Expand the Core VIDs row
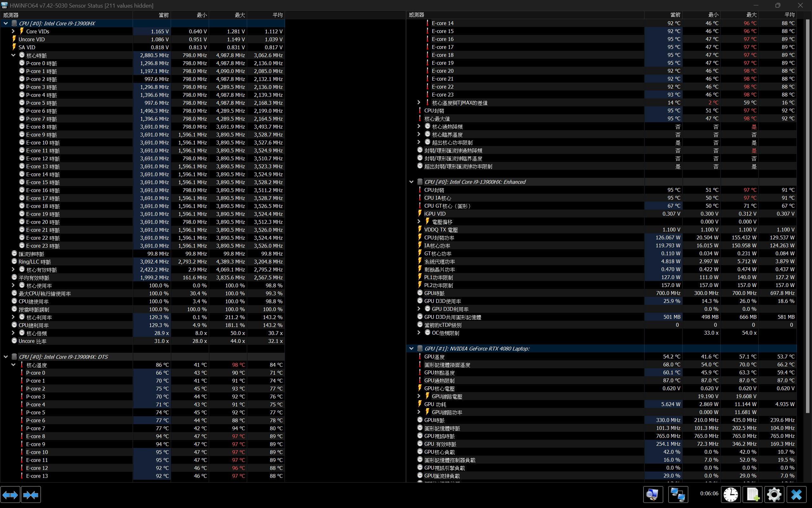812x508 pixels. (x=13, y=31)
